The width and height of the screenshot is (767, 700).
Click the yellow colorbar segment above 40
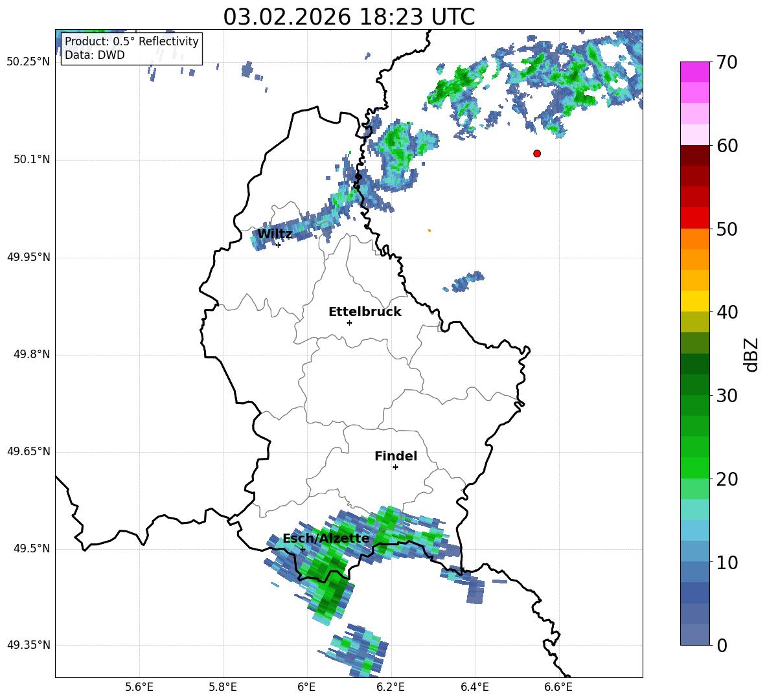coord(694,301)
